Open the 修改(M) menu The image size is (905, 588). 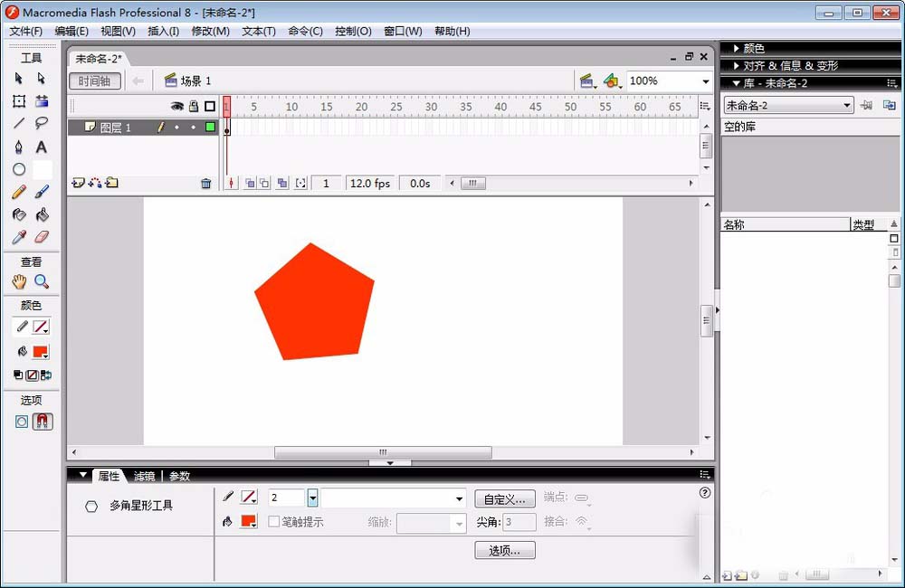[x=211, y=31]
